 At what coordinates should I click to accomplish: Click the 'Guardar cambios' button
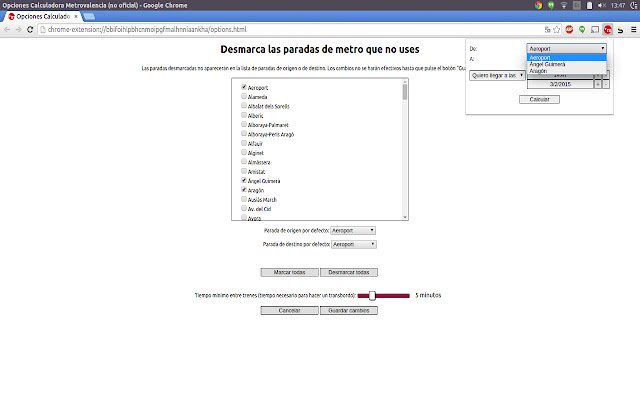coord(349,311)
